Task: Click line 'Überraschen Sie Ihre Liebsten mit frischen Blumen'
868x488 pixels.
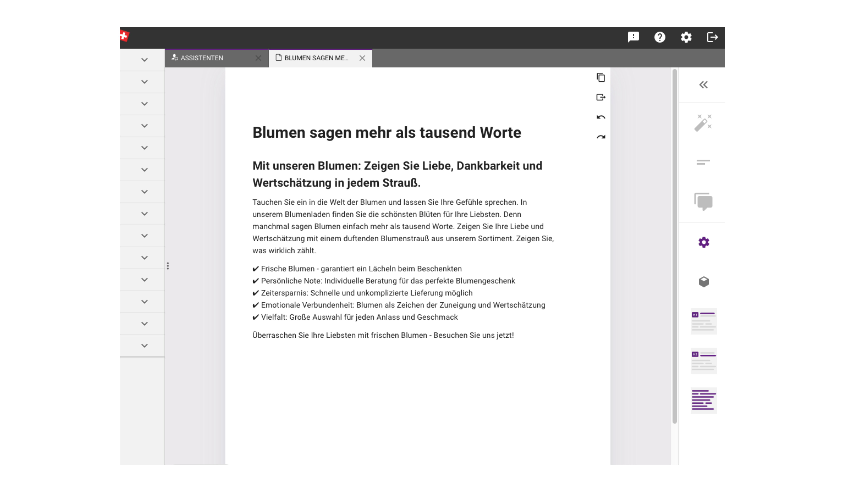Action: pyautogui.click(x=383, y=335)
